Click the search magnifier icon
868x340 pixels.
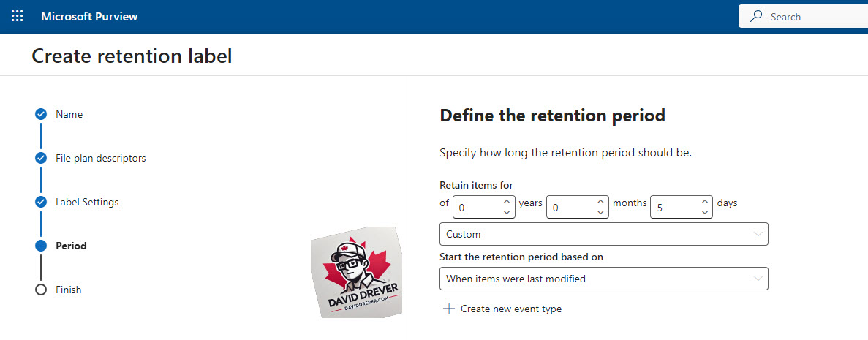click(x=756, y=17)
